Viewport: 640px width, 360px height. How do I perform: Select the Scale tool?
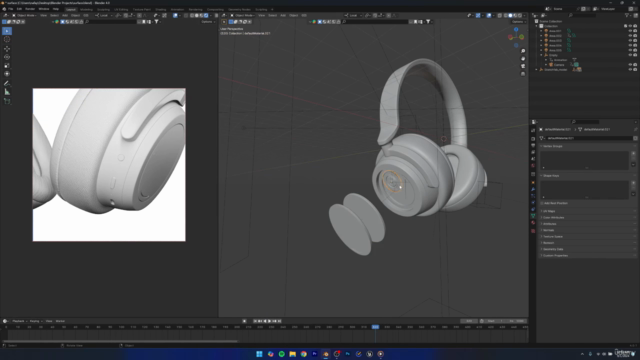point(7,66)
